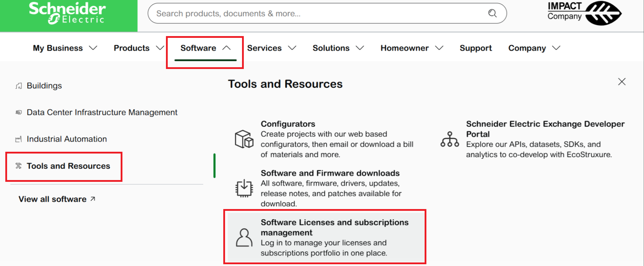Click the Tools and Resources panel heading
This screenshot has height=266, width=644.
(x=285, y=84)
